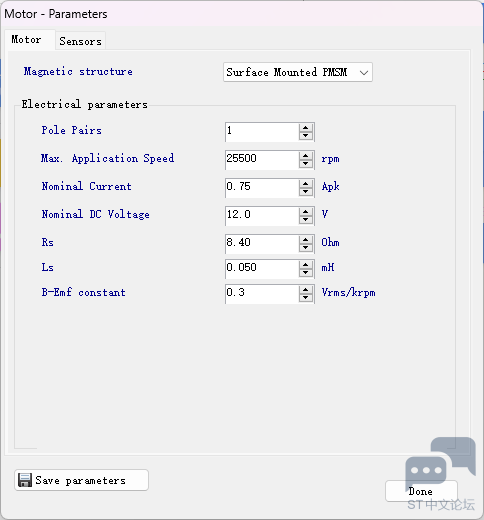
Task: Raise the Rs resistance value
Action: tap(305, 240)
